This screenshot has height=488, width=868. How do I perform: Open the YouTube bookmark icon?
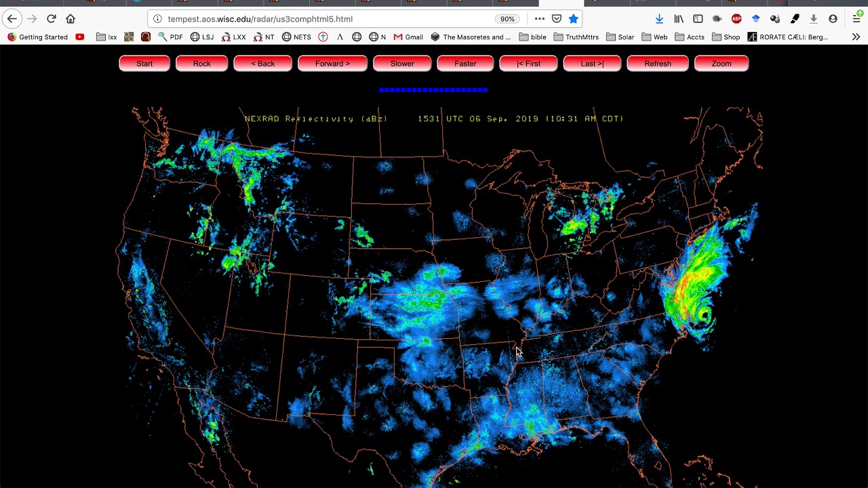[x=80, y=37]
